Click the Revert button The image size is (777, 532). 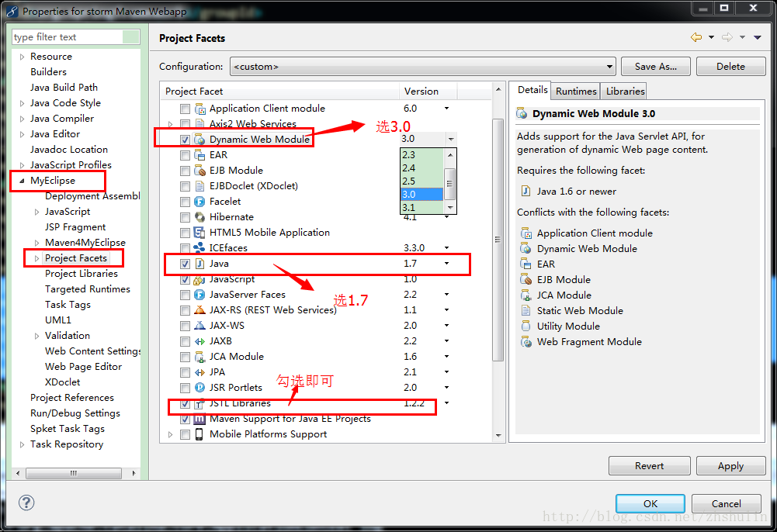pos(649,465)
